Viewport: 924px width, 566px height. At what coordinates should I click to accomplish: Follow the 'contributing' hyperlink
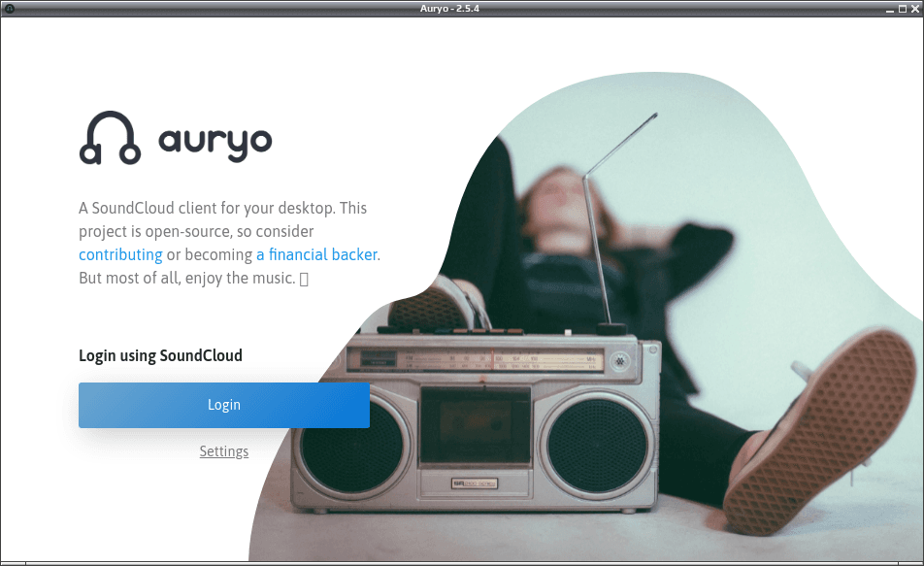120,254
